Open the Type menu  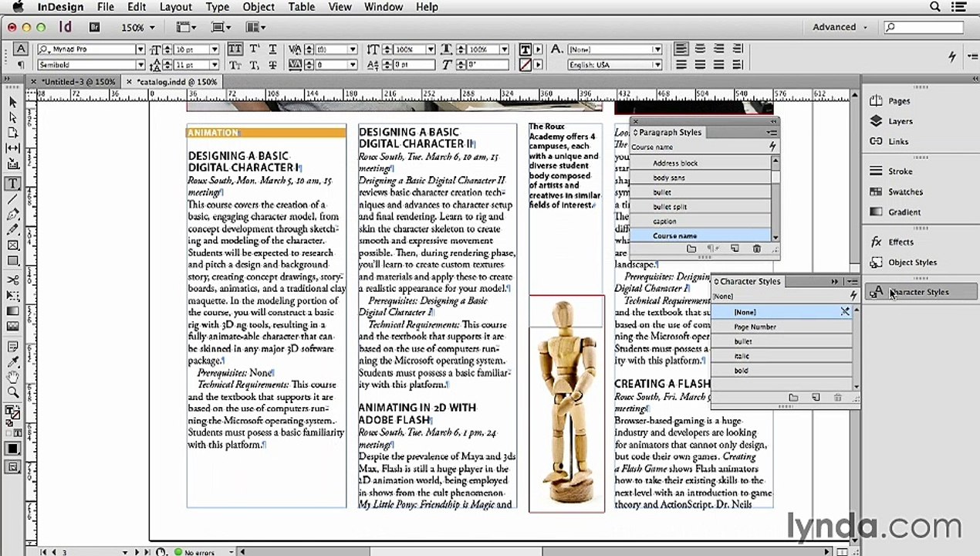coord(217,7)
